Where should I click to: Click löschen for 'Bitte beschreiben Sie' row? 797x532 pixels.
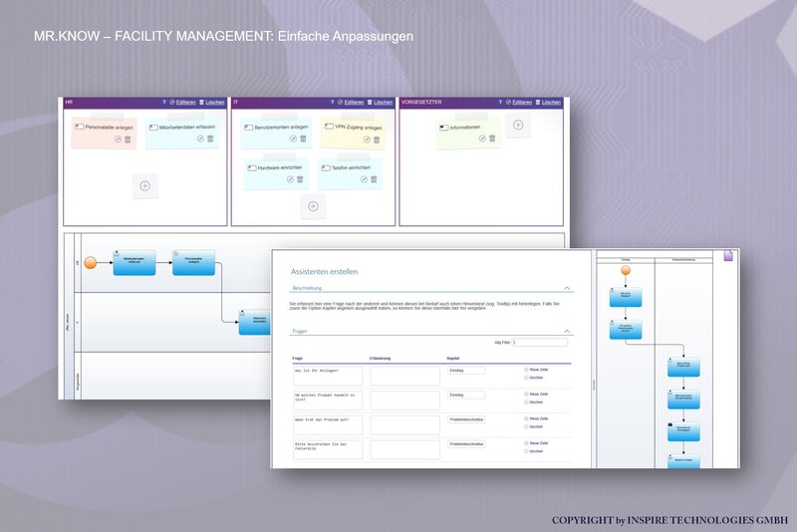click(x=534, y=451)
